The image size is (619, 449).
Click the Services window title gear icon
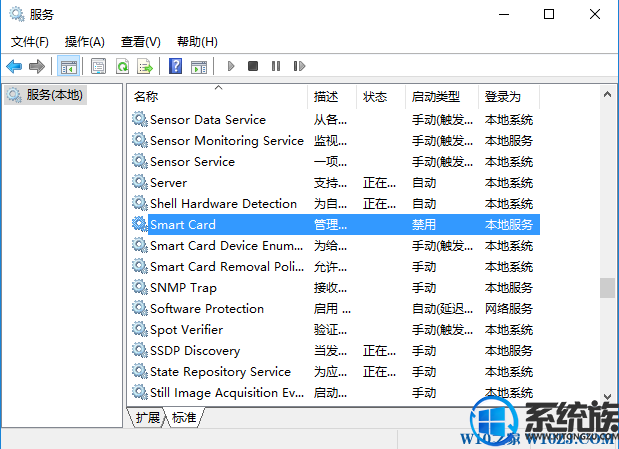pyautogui.click(x=17, y=14)
